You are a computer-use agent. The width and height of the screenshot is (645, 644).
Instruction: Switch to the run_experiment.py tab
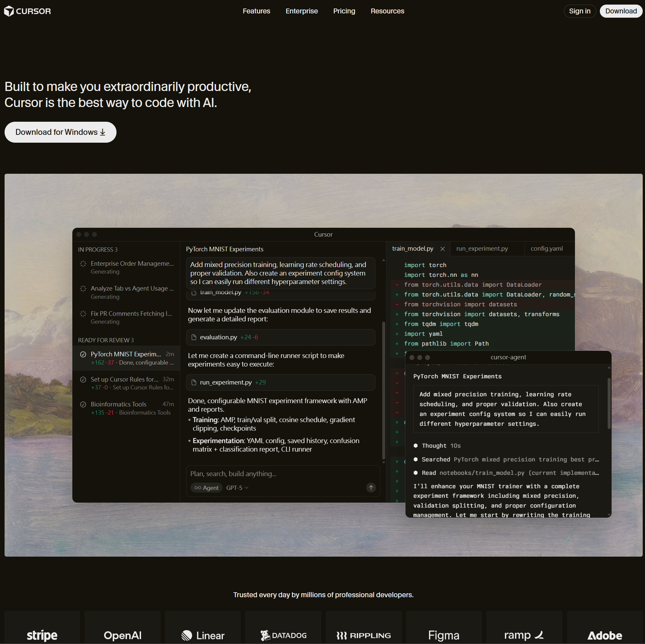482,249
